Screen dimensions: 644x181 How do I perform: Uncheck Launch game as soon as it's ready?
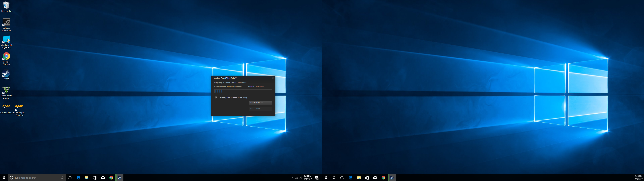[216, 98]
